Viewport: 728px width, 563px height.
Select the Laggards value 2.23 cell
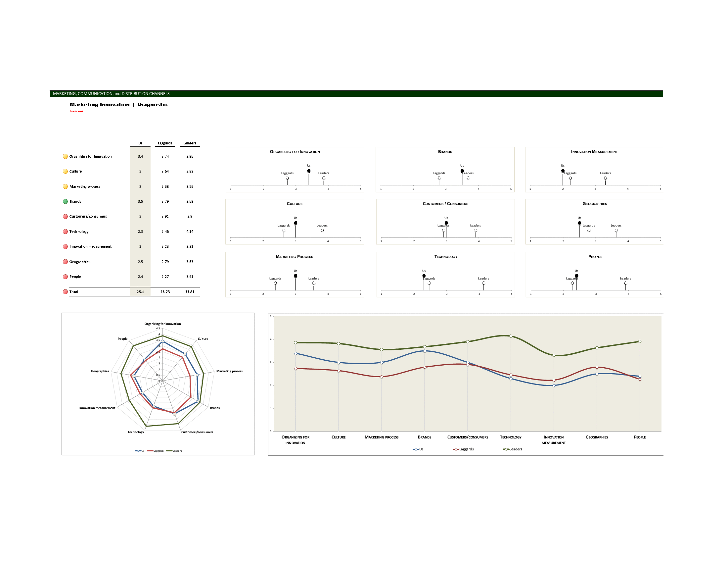165,246
